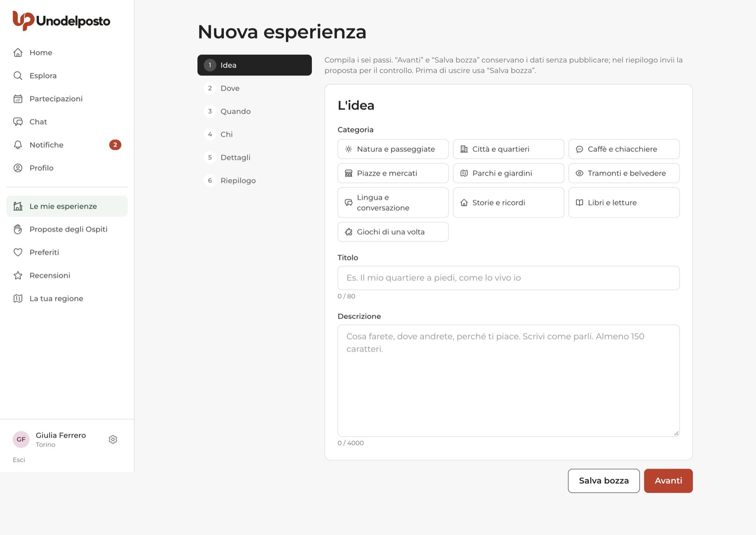Select the Libri e letture category

pos(624,203)
